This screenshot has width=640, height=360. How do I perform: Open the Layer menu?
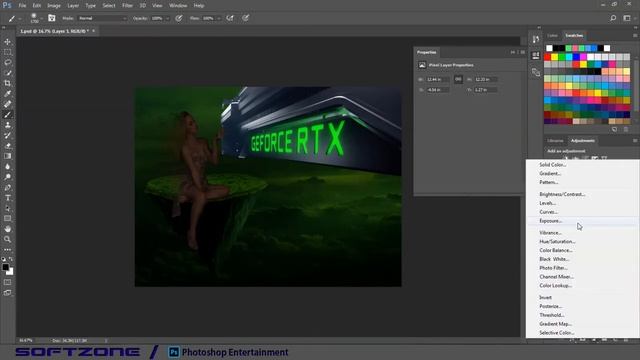pyautogui.click(x=73, y=6)
